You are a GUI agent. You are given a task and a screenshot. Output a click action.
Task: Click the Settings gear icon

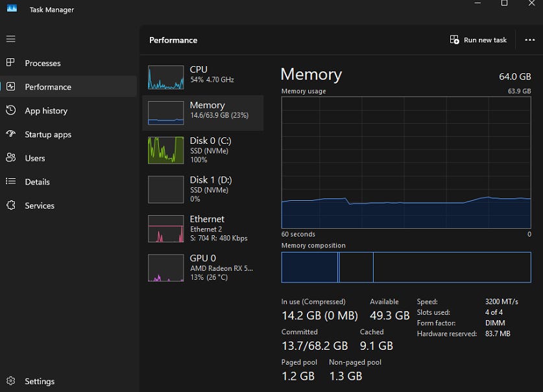click(11, 381)
